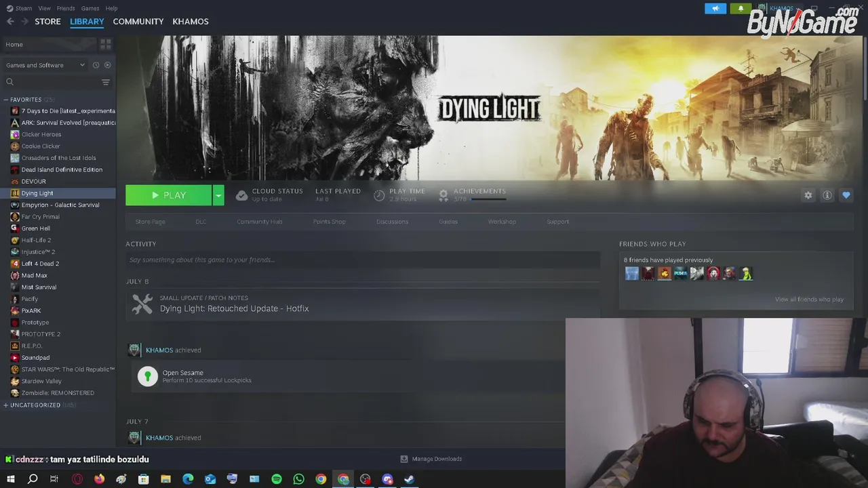Open Retouched Update Hotfix patch notes
The height and width of the screenshot is (488, 868).
point(234,308)
